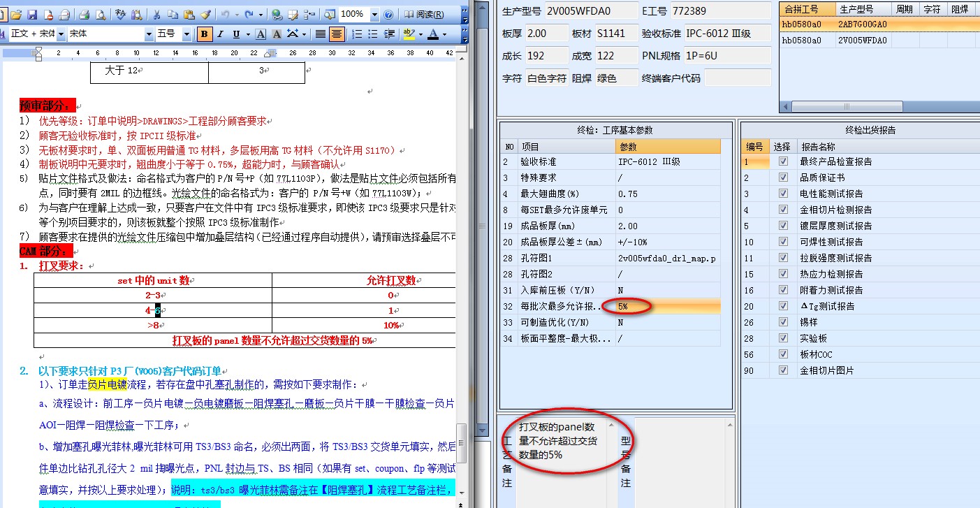Expand the font color dropdown arrow
The image size is (980, 508).
pyautogui.click(x=444, y=34)
